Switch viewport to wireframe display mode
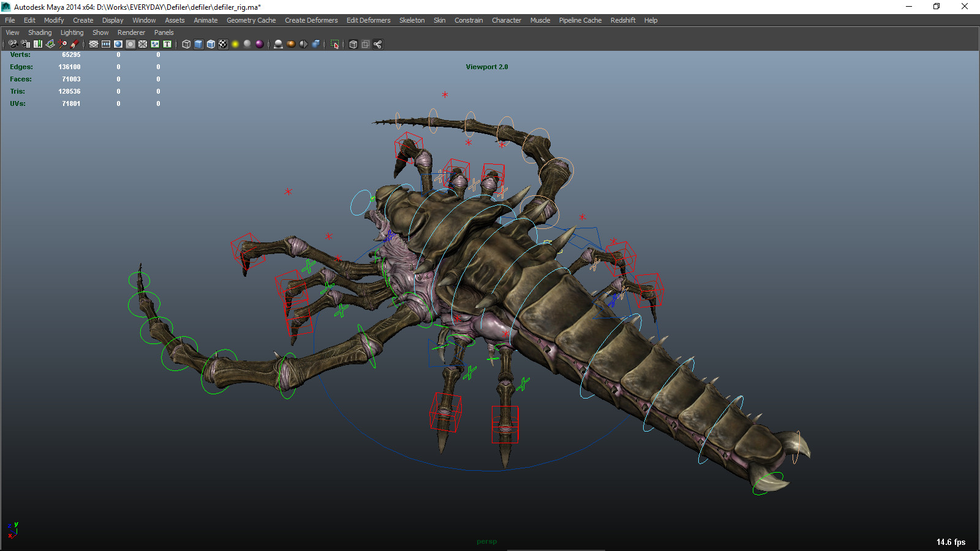This screenshot has height=551, width=980. coord(186,43)
